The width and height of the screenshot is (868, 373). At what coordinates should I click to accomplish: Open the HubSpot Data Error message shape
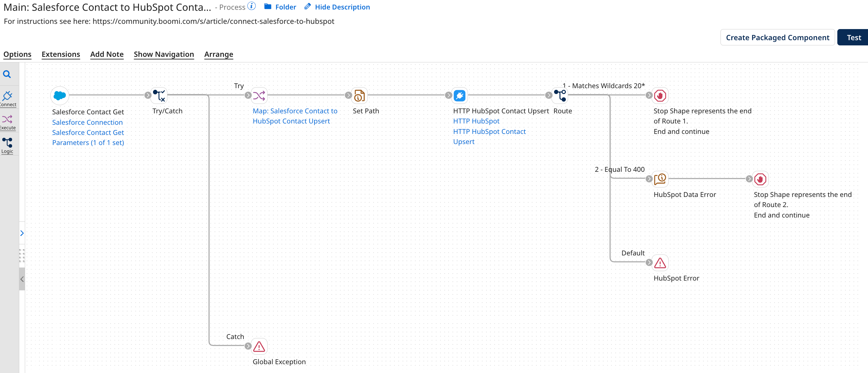coord(660,179)
